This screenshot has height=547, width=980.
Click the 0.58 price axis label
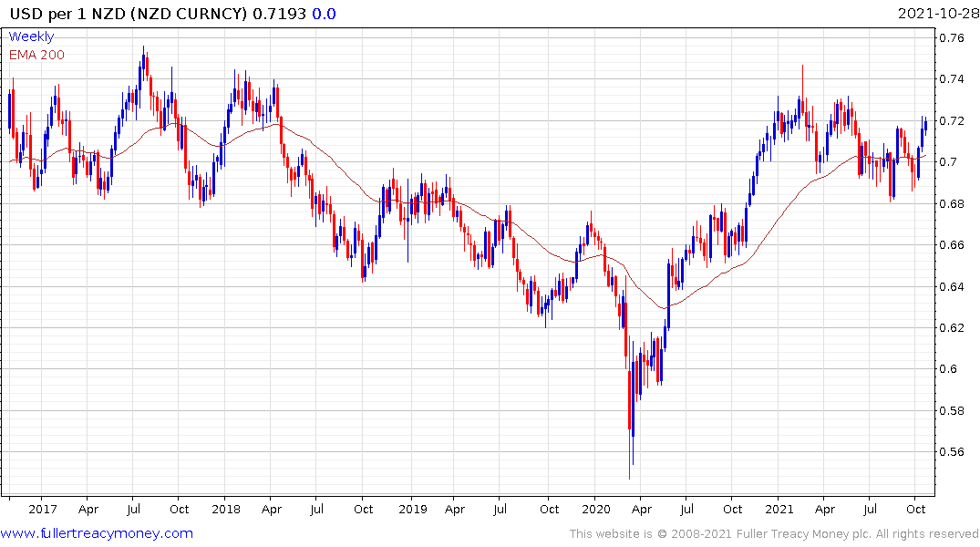click(x=952, y=411)
